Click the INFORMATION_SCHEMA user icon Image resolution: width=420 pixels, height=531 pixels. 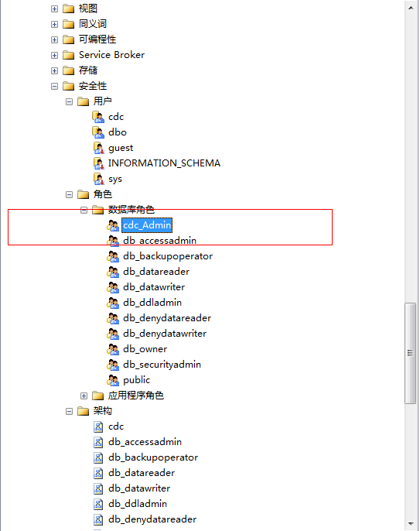[98, 163]
